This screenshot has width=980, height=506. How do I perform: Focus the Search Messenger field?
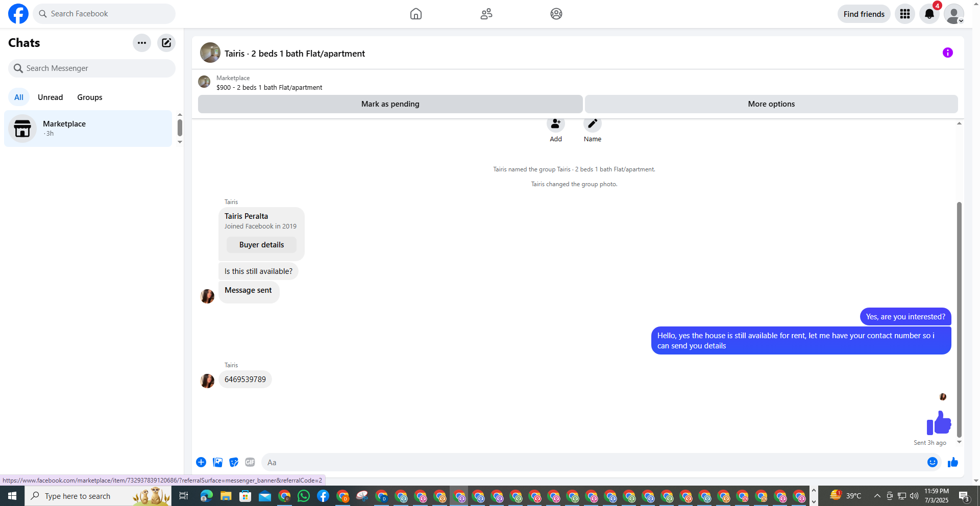(92, 68)
